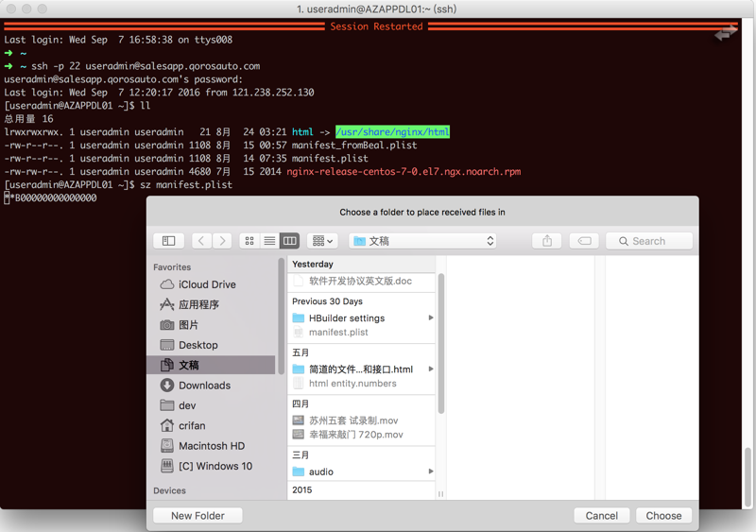The width and height of the screenshot is (756, 532).
Task: Click the [C] Windows 10 drive icon
Action: [x=167, y=466]
